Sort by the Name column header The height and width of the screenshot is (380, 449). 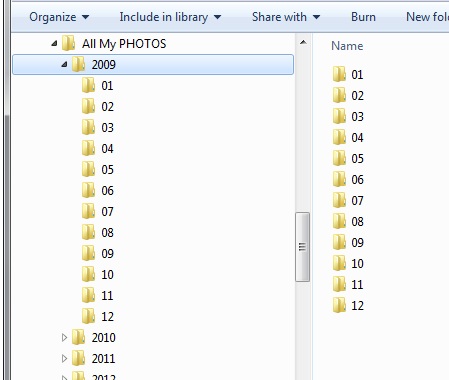347,46
